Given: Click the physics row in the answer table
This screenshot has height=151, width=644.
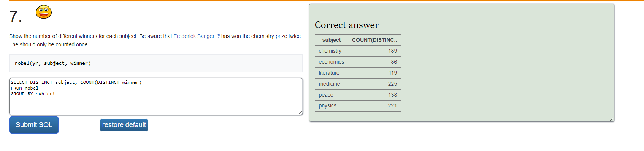Looking at the screenshot, I should tap(358, 106).
